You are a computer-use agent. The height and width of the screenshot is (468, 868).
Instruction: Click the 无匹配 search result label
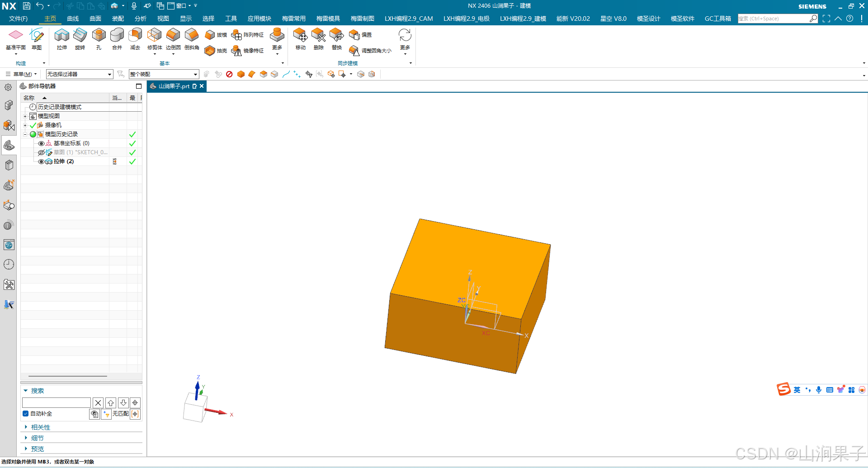point(120,413)
